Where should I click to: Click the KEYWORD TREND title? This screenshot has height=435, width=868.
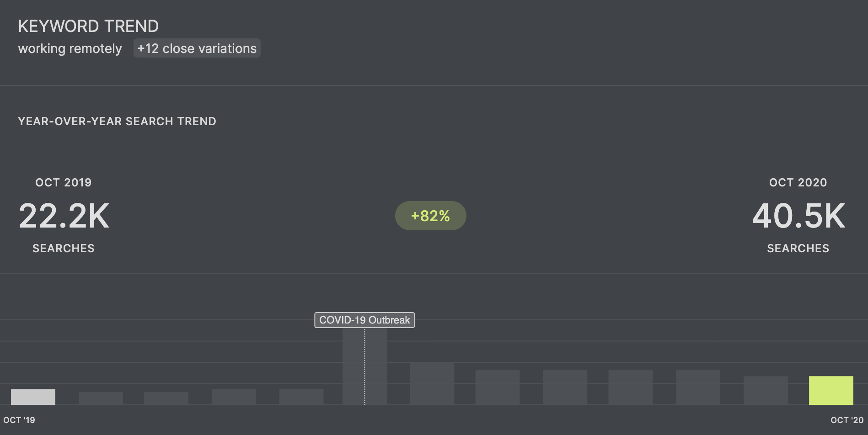click(x=88, y=26)
